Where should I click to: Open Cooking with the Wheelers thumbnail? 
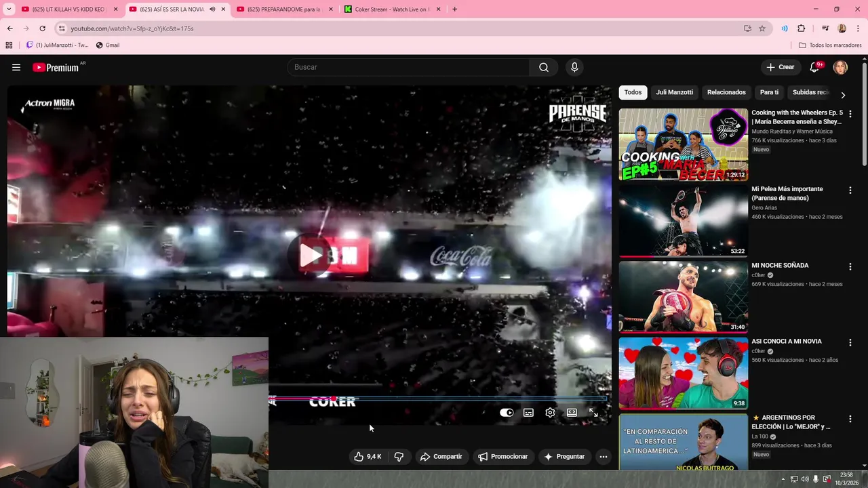point(683,144)
